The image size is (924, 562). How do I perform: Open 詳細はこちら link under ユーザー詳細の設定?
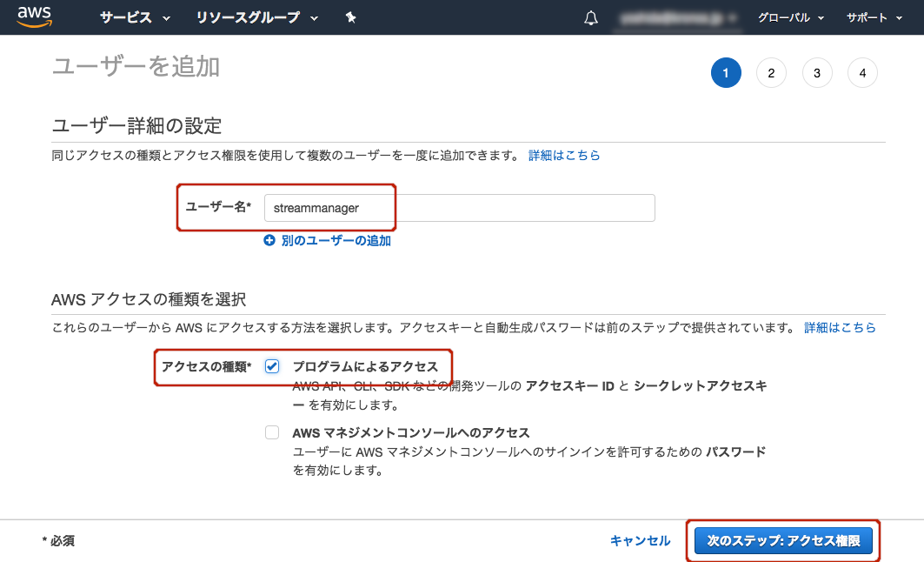click(x=564, y=155)
